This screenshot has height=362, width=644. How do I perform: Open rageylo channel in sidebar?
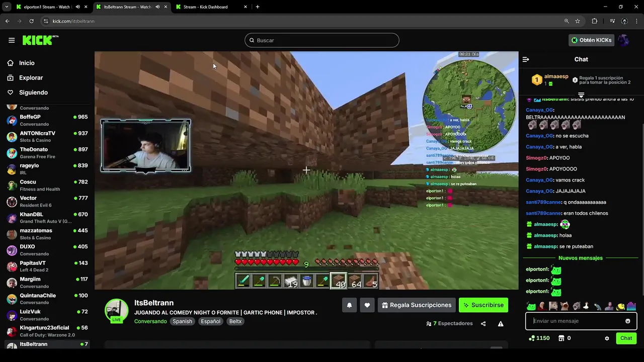point(47,169)
